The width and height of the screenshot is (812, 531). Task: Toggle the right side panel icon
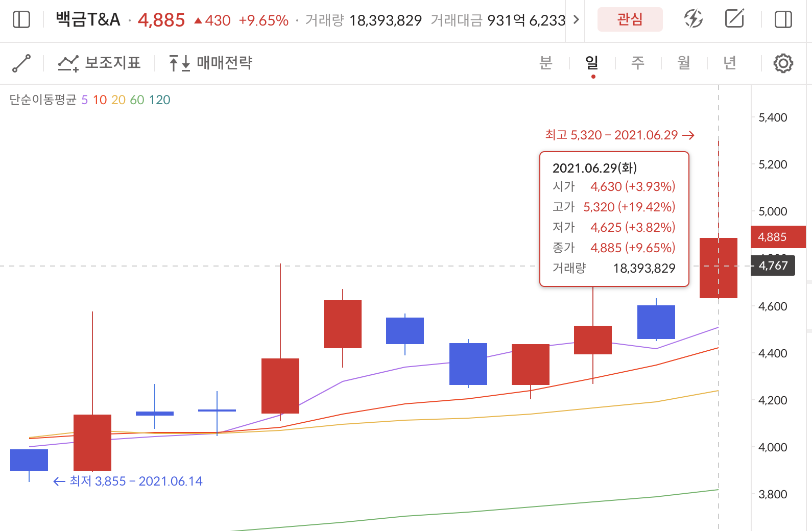pos(783,20)
